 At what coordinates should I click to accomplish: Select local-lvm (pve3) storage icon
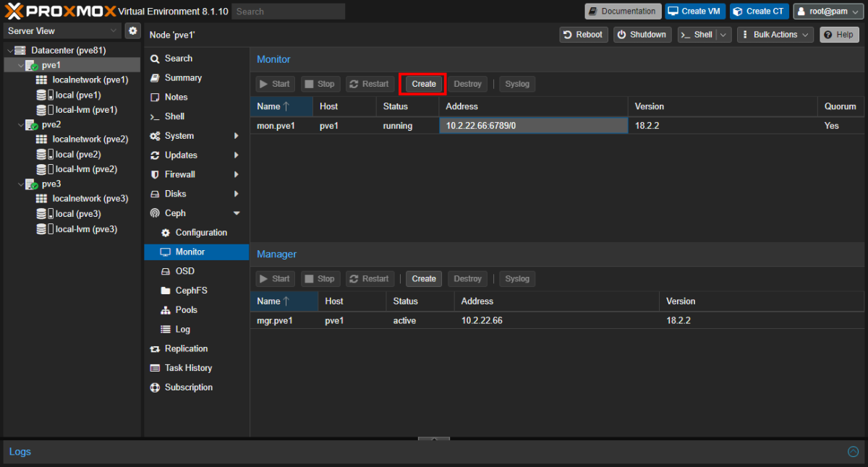pos(45,229)
